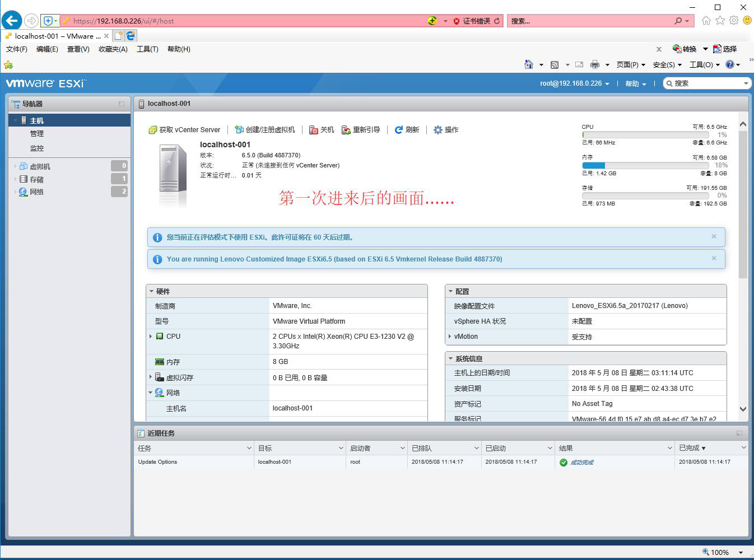This screenshot has width=754, height=560.
Task: Click the browser Forward arrow button
Action: click(31, 21)
